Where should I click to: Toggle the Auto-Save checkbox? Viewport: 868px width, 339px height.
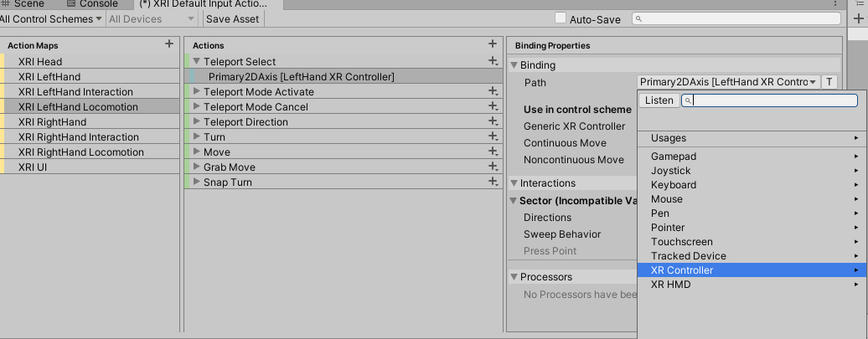(561, 18)
